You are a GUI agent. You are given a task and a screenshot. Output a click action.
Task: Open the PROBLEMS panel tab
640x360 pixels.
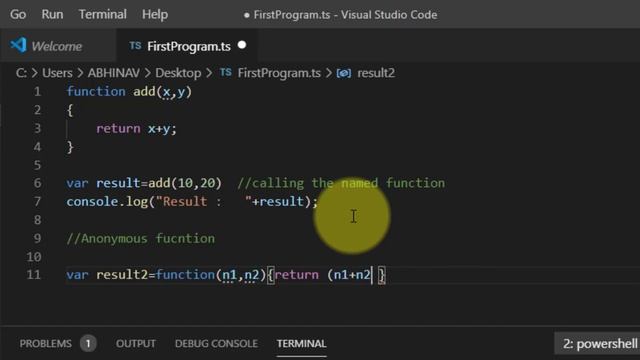click(45, 344)
